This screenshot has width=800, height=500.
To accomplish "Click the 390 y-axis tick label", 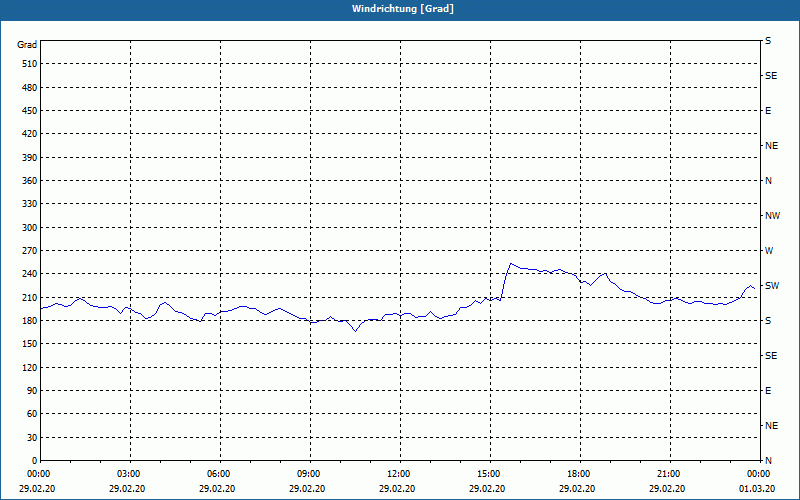I will (x=29, y=158).
